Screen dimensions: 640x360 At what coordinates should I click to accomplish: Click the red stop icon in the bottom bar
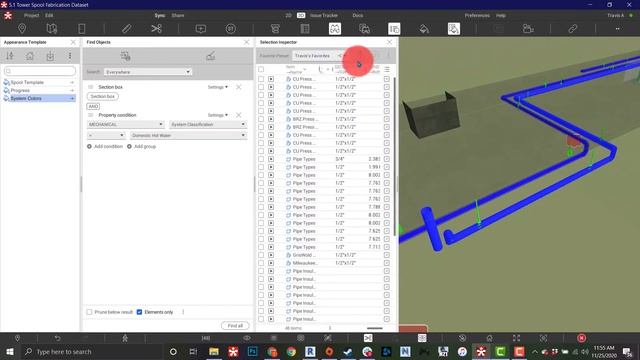(582, 338)
